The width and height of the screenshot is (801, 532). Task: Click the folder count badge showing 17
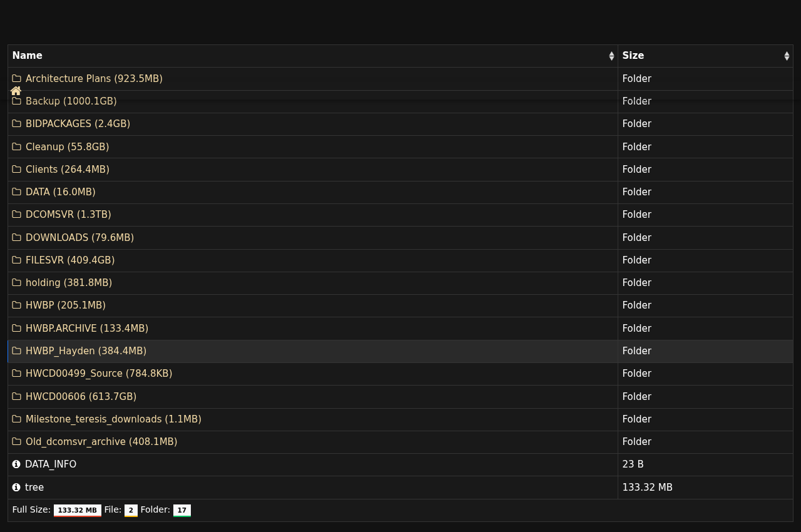coord(181,511)
